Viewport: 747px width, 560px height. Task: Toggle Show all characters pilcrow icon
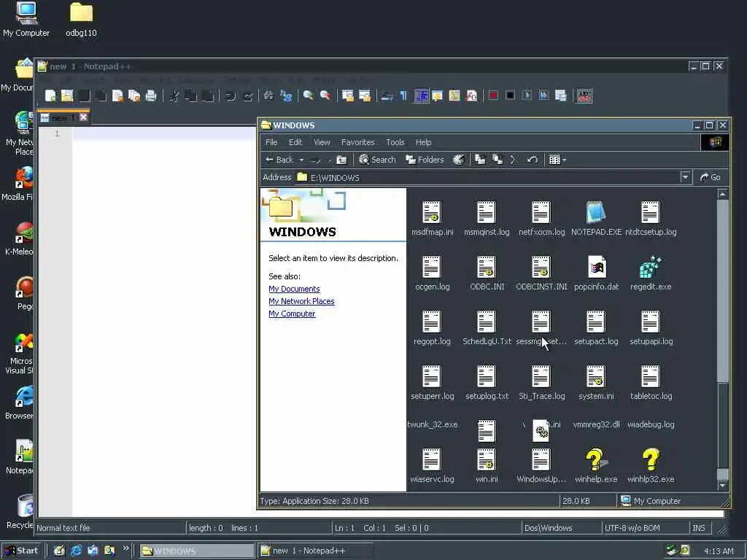403,96
